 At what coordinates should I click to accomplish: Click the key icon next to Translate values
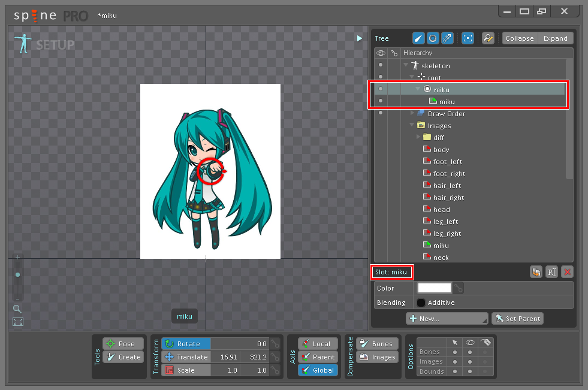click(275, 357)
